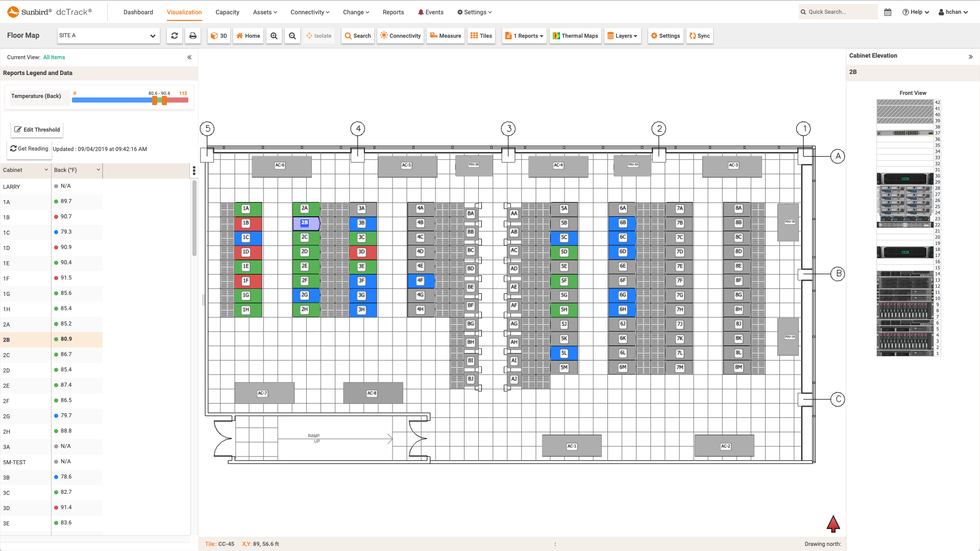980x551 pixels.
Task: Click the Edit Threshold button
Action: (38, 129)
